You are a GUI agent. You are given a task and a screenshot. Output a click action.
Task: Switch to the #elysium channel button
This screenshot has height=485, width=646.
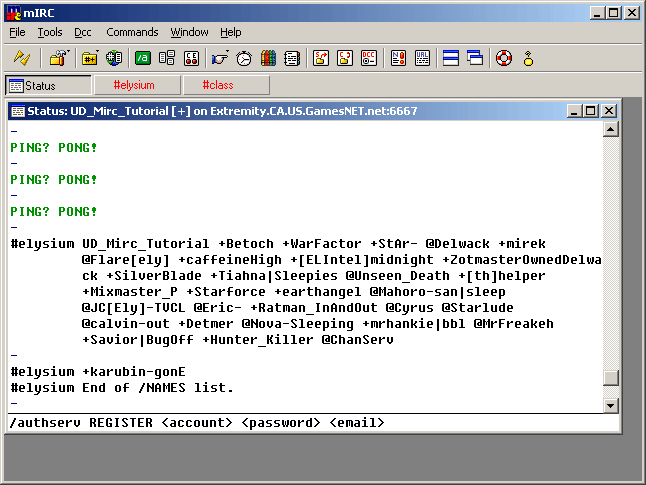coord(138,85)
